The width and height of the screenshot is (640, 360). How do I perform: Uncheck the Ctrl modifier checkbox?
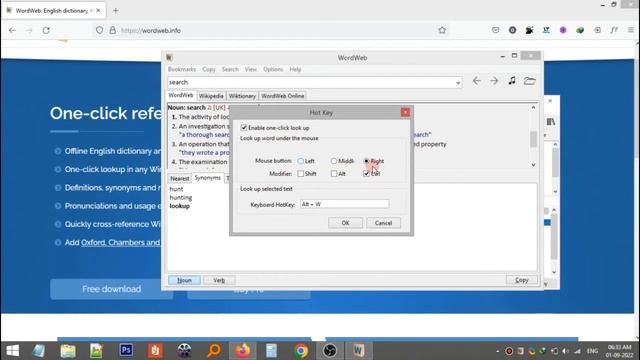[x=367, y=173]
